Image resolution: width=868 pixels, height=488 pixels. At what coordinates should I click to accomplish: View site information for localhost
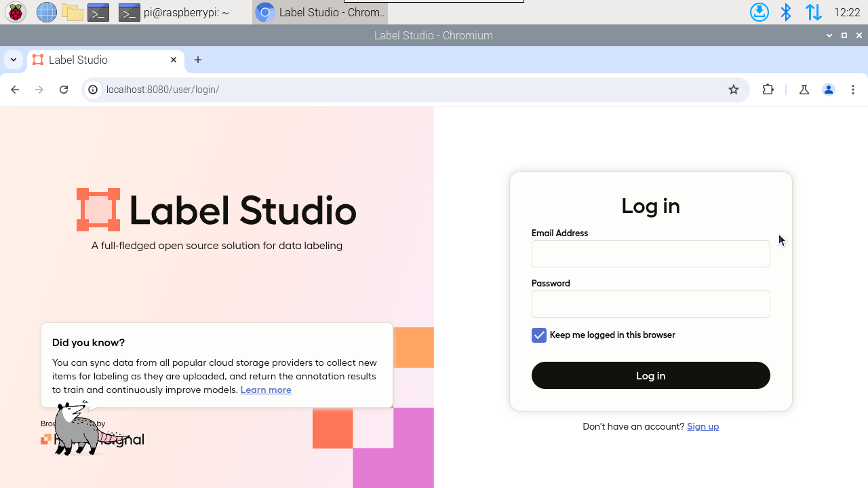[94, 90]
